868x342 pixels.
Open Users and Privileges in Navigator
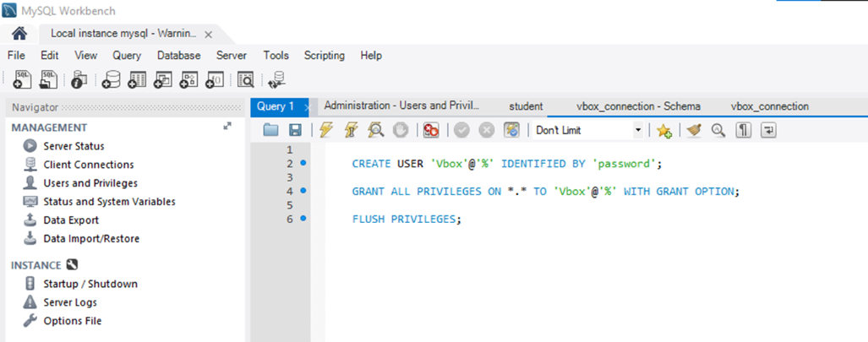[90, 183]
